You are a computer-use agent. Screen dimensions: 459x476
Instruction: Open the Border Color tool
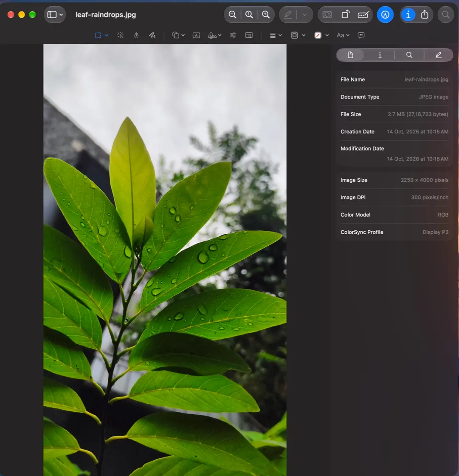pyautogui.click(x=295, y=35)
